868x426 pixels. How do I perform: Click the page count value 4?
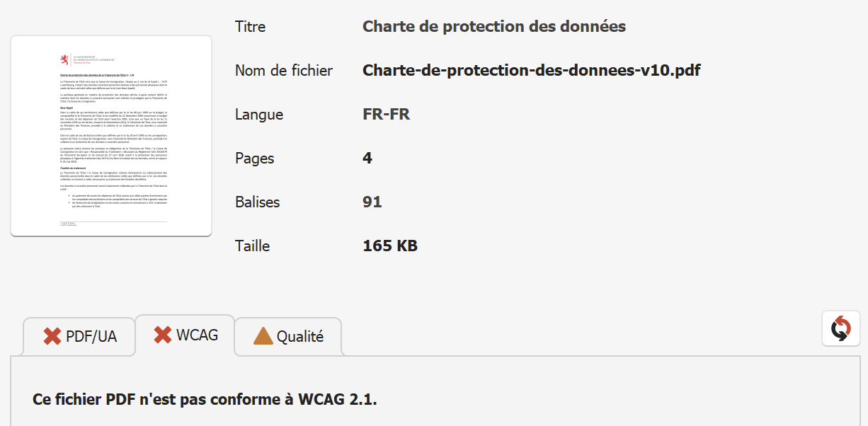[x=367, y=159]
